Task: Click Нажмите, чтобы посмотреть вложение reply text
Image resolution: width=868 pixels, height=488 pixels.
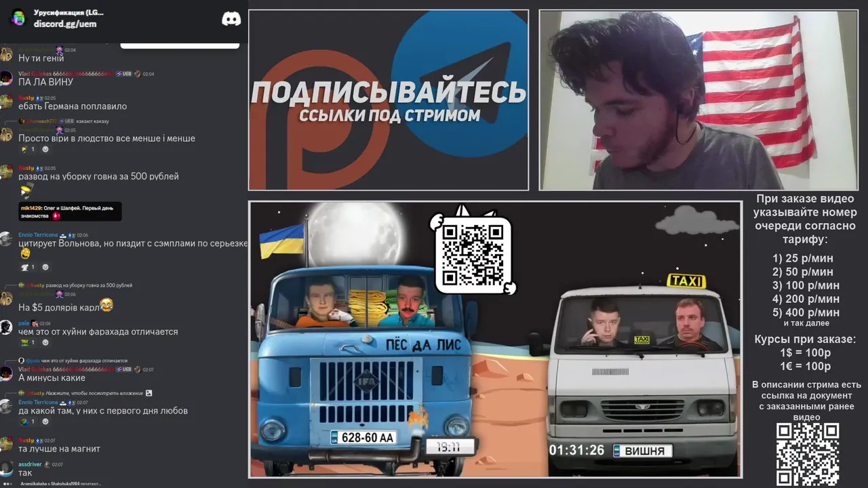Action: [x=94, y=393]
